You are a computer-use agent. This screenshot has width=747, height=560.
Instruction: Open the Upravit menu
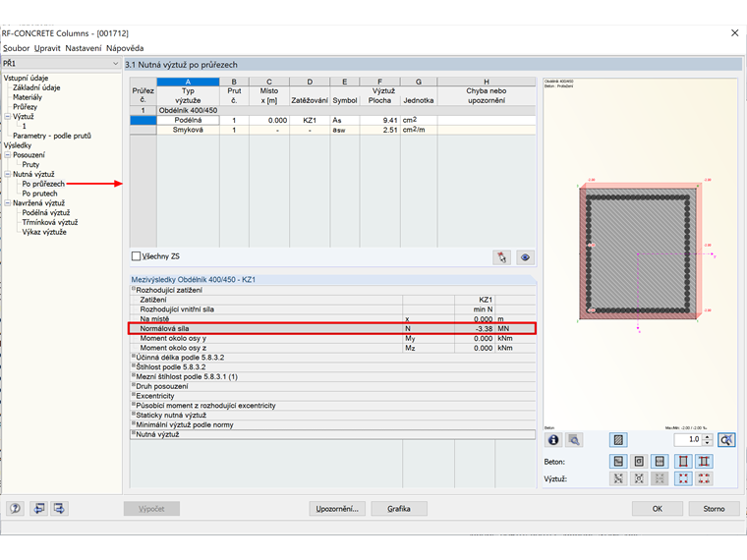[47, 48]
